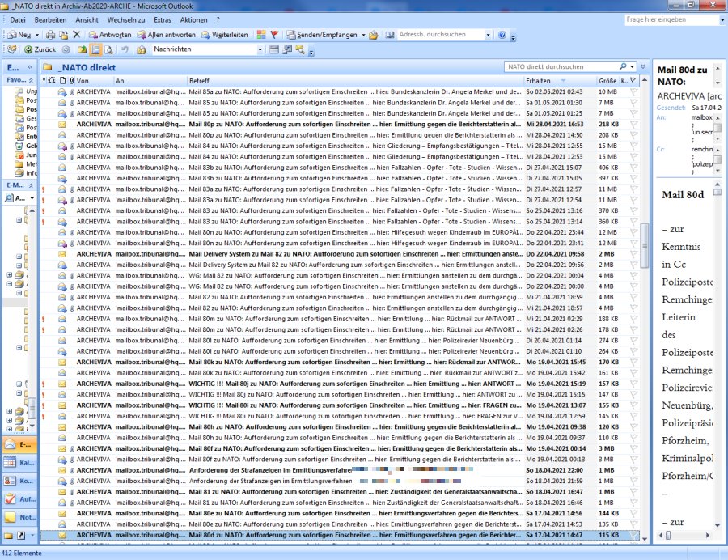Click the Frage hier eingeben help field
Viewport: 728px width, 560px height.
(x=672, y=19)
